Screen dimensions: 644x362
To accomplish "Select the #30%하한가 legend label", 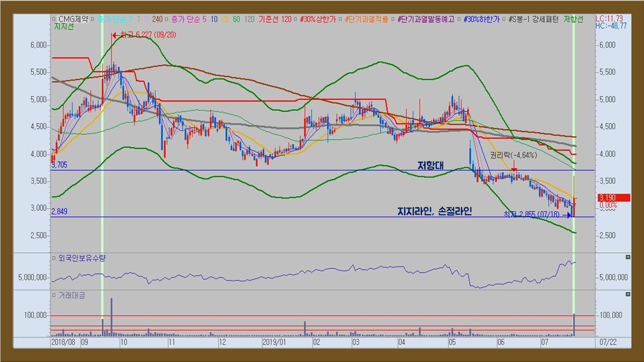I will click(x=481, y=19).
